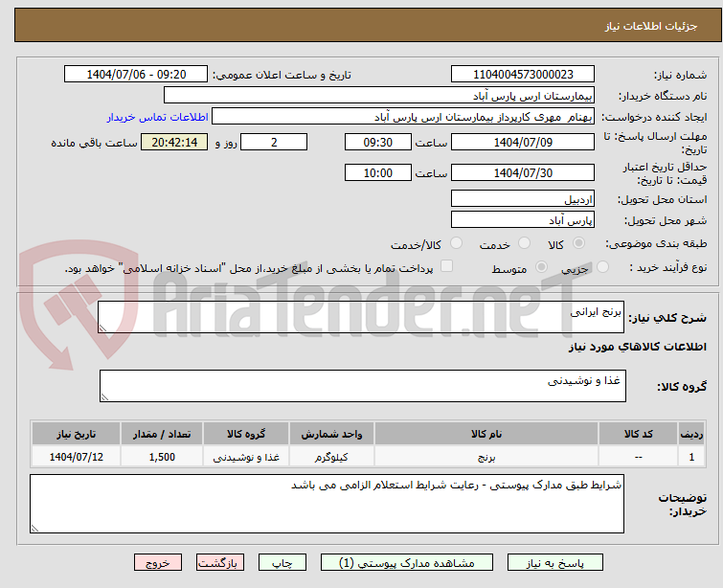Image resolution: width=723 pixels, height=588 pixels.
Task: Click the بازگشت back button
Action: click(219, 563)
